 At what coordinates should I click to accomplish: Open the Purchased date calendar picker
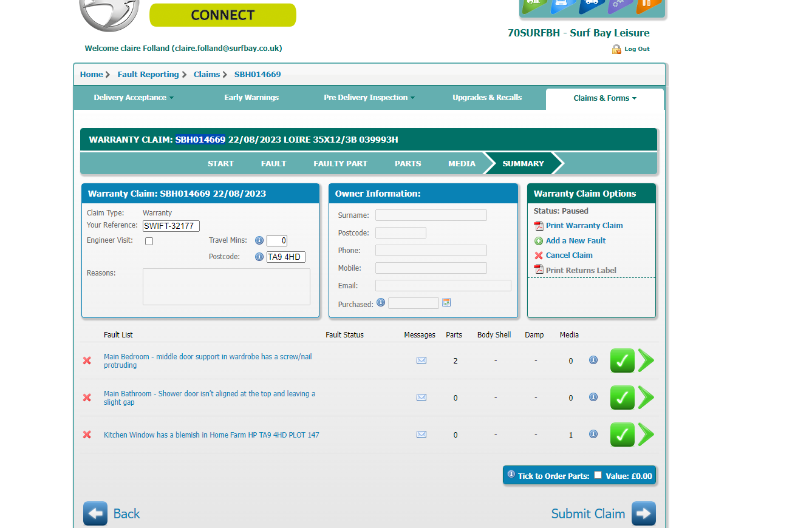[x=446, y=302]
